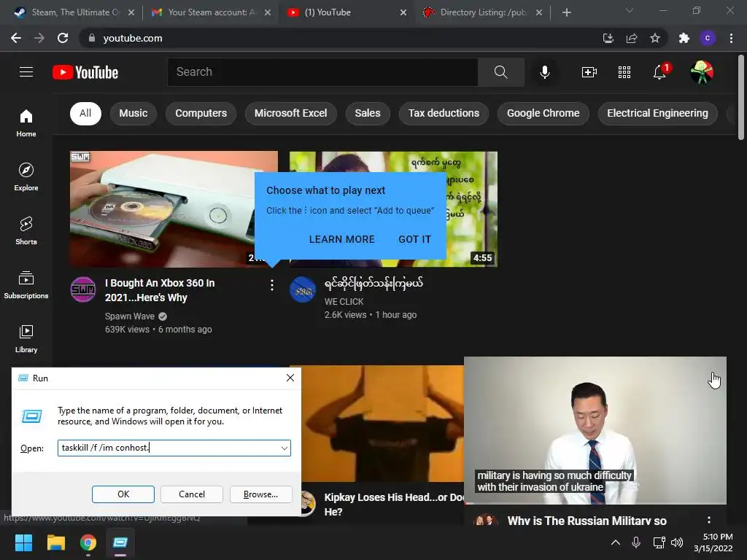This screenshot has height=560, width=747.
Task: Go to Home in sidebar
Action: click(26, 122)
